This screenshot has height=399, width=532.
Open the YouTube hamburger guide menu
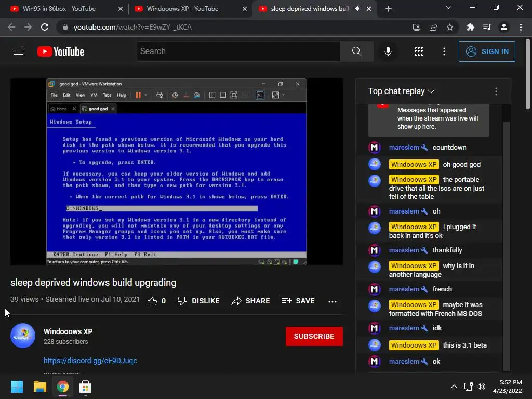19,51
